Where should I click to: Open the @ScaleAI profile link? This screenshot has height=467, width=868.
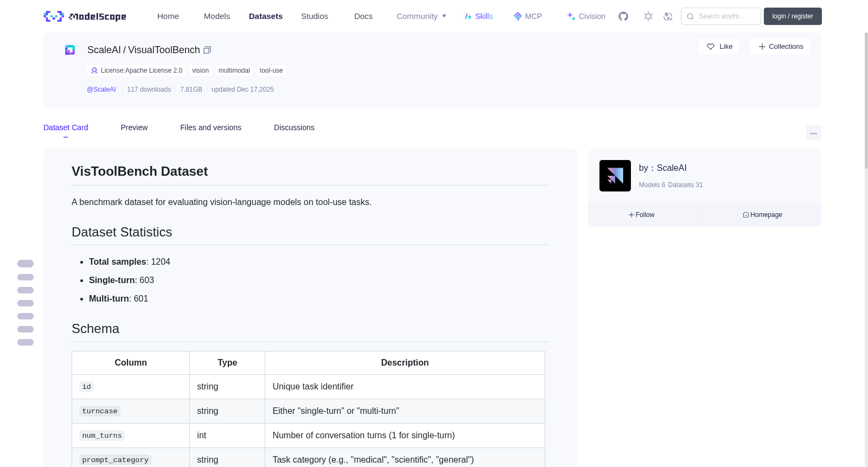point(101,89)
